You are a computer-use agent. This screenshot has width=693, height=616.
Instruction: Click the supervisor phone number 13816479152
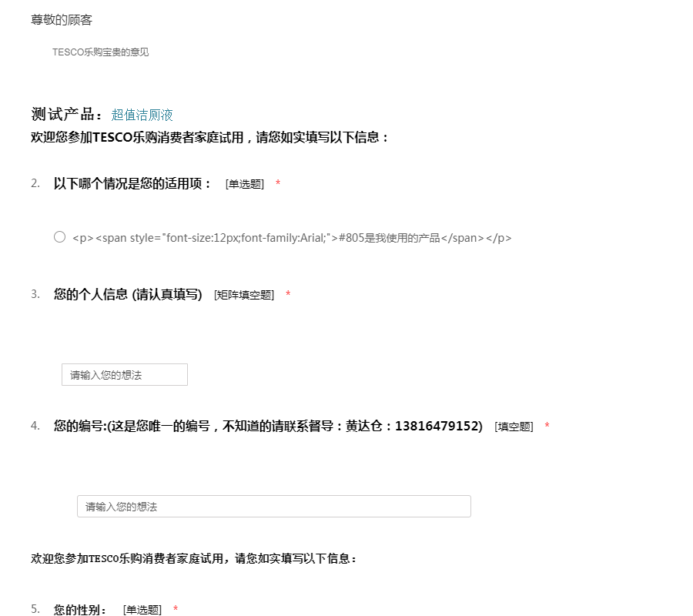click(437, 426)
